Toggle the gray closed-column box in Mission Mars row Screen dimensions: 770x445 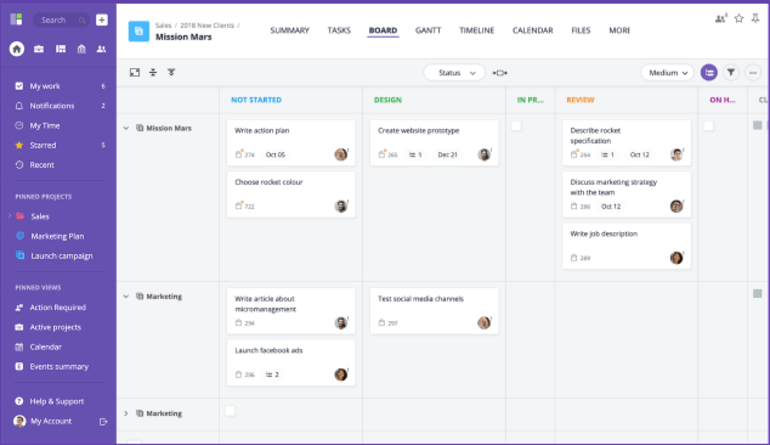tap(757, 126)
